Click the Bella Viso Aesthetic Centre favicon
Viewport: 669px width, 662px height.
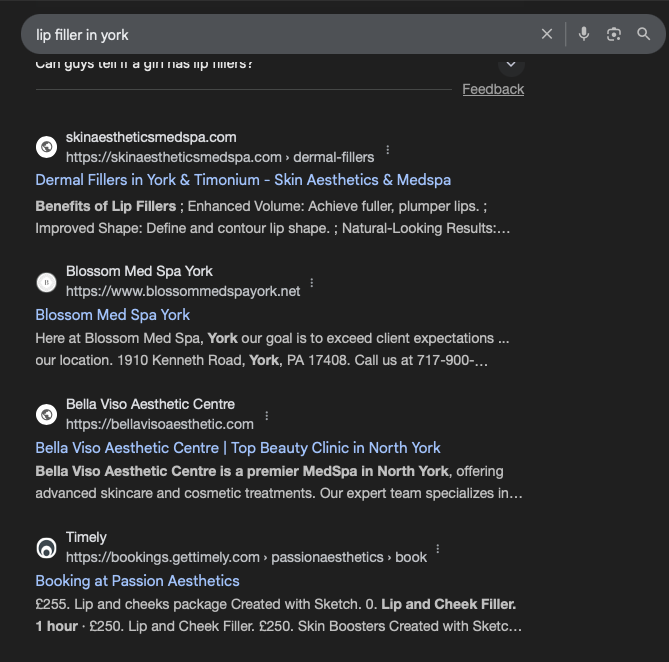[x=46, y=414]
